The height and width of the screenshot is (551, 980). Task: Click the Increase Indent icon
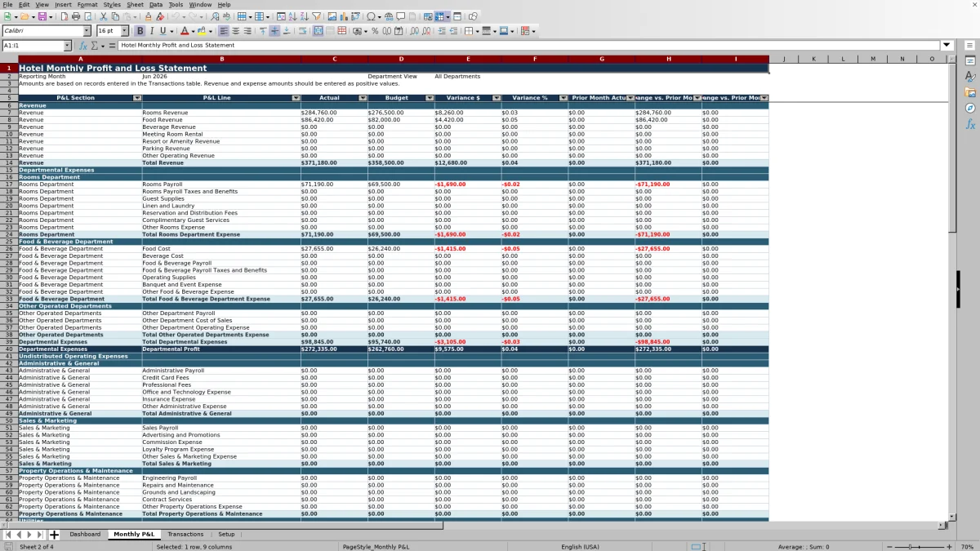(x=442, y=31)
